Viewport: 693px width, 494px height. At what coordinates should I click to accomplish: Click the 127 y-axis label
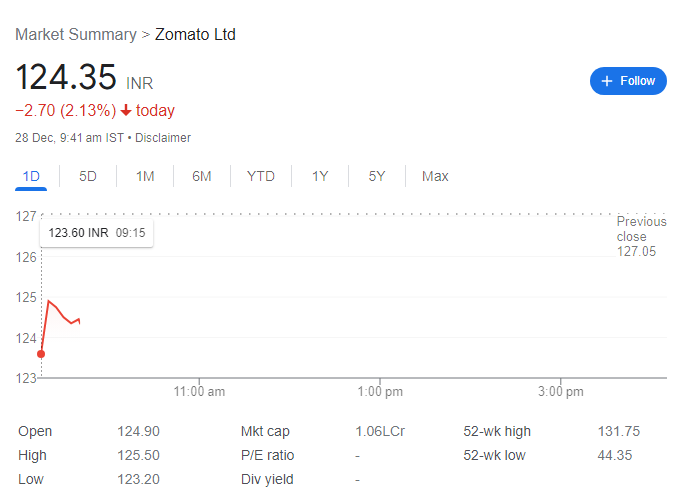[x=26, y=217]
